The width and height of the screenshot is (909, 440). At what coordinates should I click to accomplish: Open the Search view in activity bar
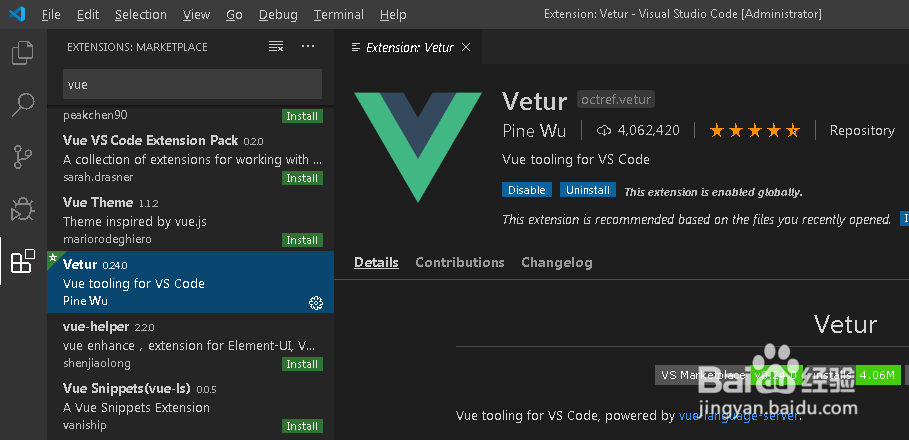(23, 105)
